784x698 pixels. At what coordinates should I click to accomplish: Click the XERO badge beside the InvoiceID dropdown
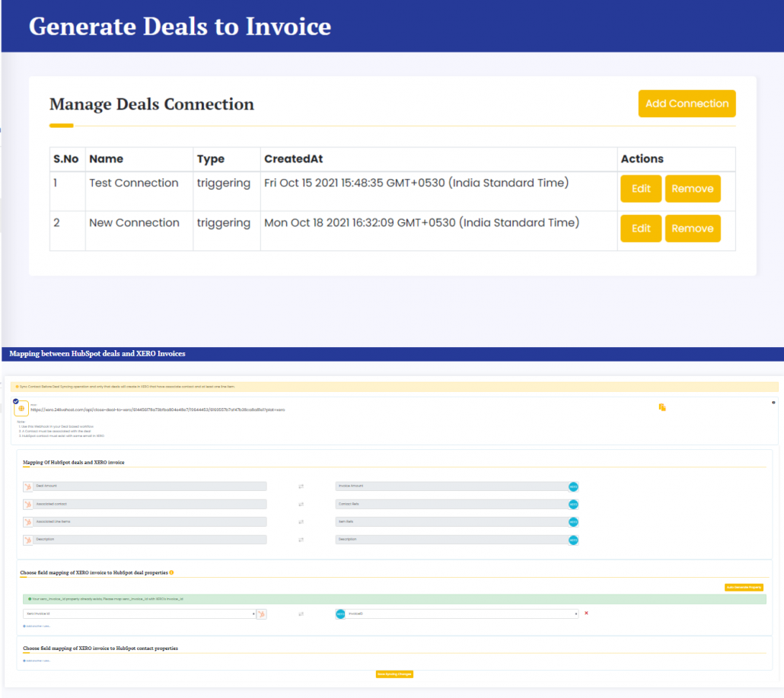[340, 614]
